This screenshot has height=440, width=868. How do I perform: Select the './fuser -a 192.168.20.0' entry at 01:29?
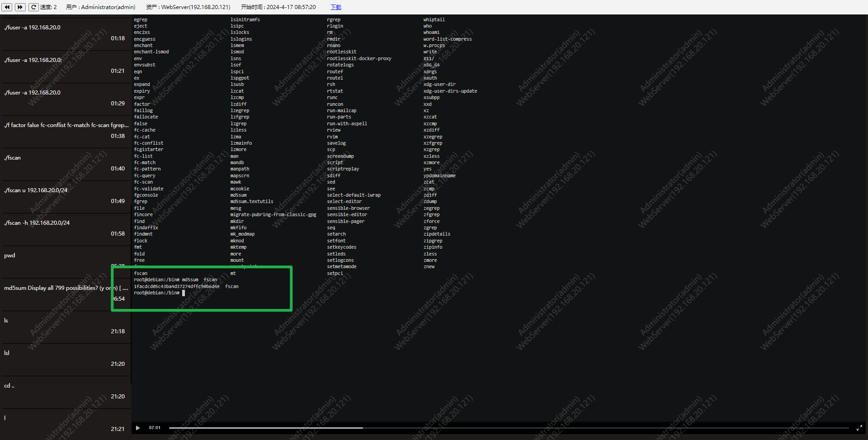click(x=66, y=98)
